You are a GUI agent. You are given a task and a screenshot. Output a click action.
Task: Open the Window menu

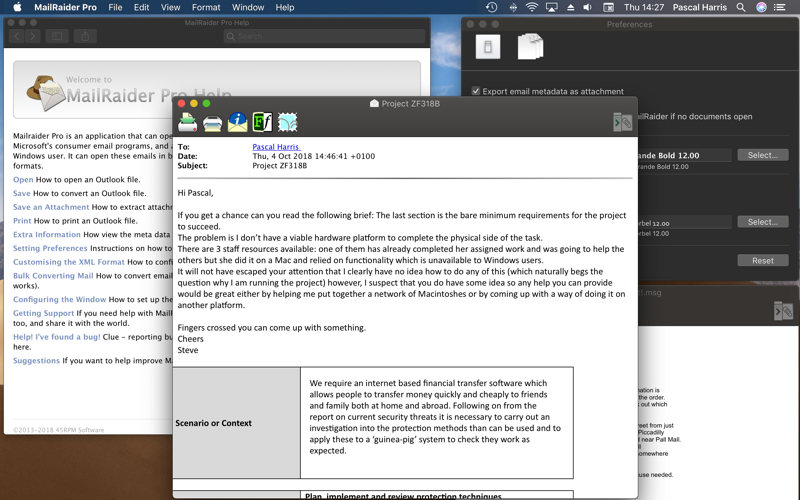[x=248, y=7]
